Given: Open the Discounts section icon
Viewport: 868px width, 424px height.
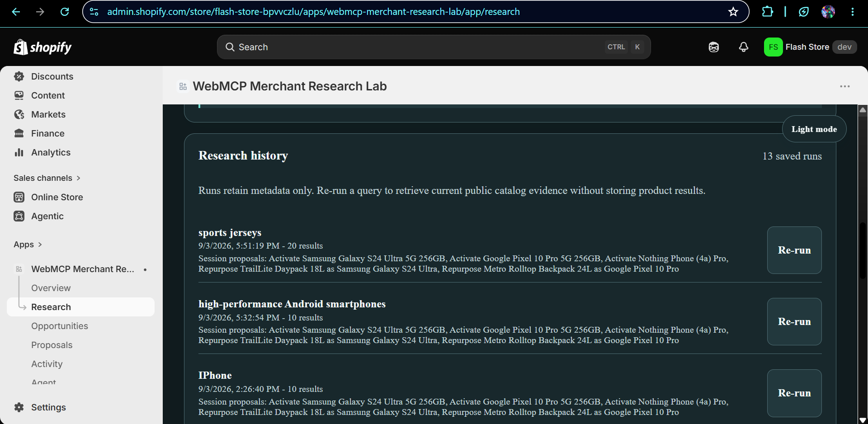Looking at the screenshot, I should click(x=19, y=76).
